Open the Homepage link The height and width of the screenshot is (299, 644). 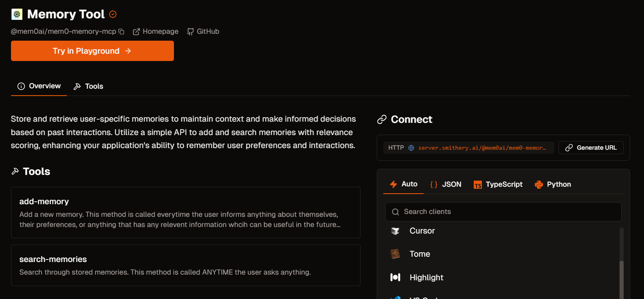[x=156, y=31]
